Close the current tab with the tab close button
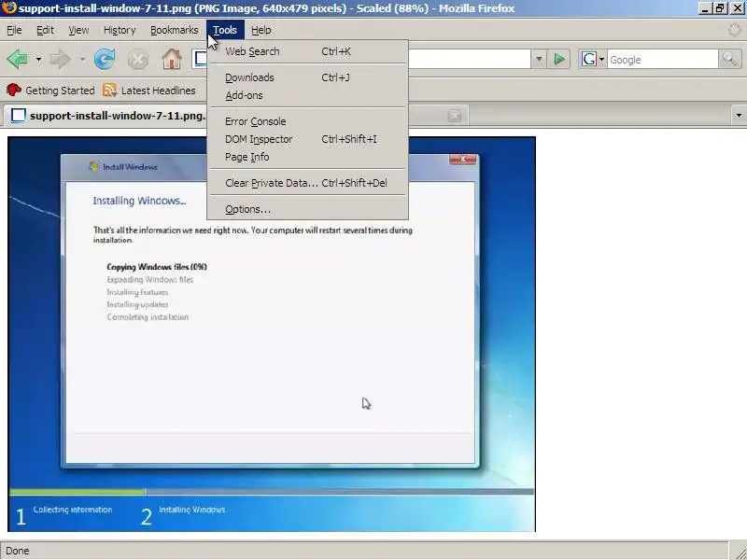The image size is (747, 560). (455, 115)
